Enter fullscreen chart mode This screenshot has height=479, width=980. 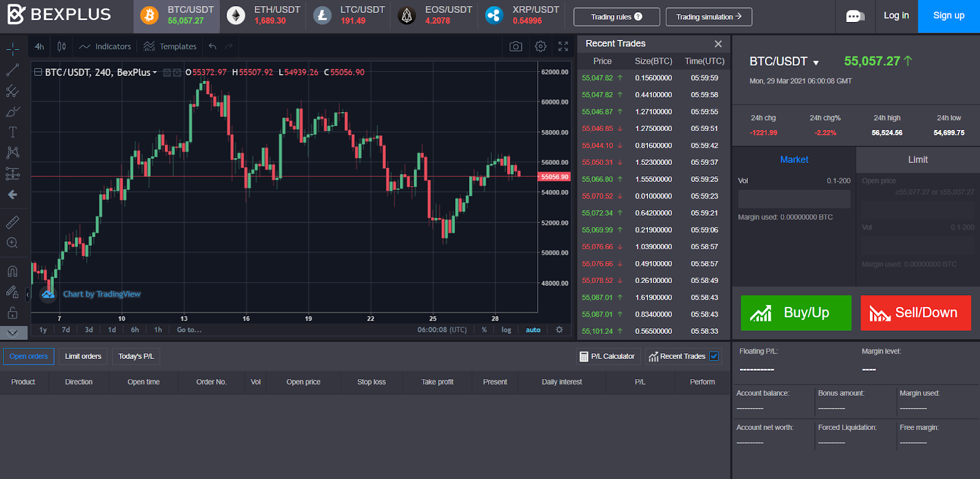(563, 47)
